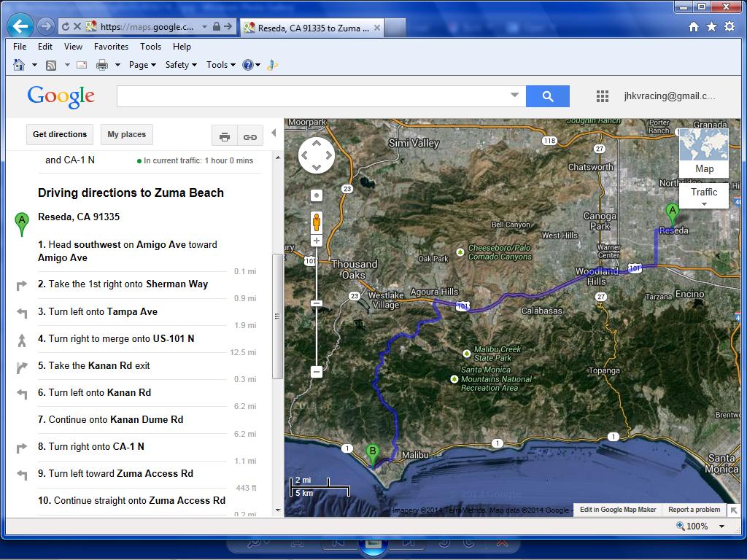Click the directions panel scrollbar thumb
The width and height of the screenshot is (747, 560).
click(277, 316)
